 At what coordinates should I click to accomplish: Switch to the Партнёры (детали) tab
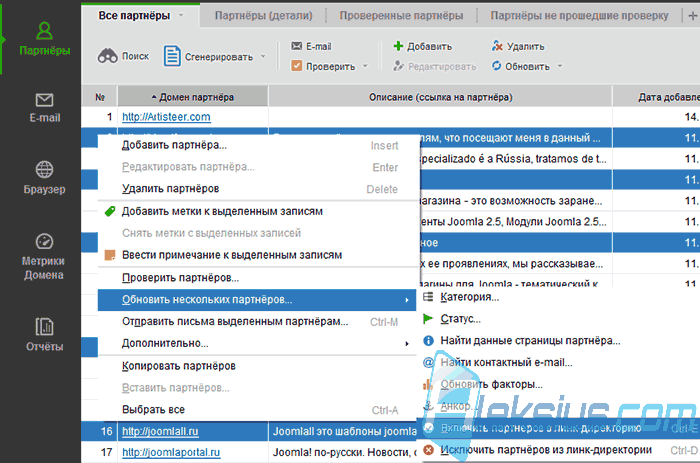(x=263, y=16)
